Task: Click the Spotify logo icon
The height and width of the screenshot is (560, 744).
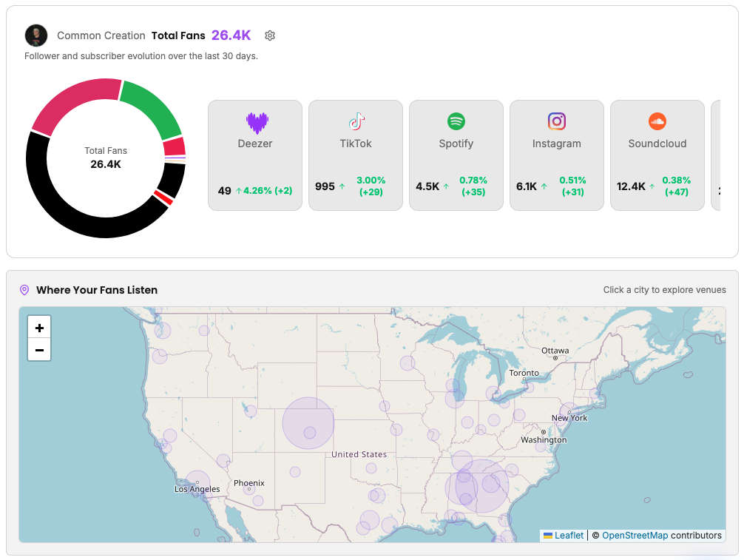Action: (456, 121)
